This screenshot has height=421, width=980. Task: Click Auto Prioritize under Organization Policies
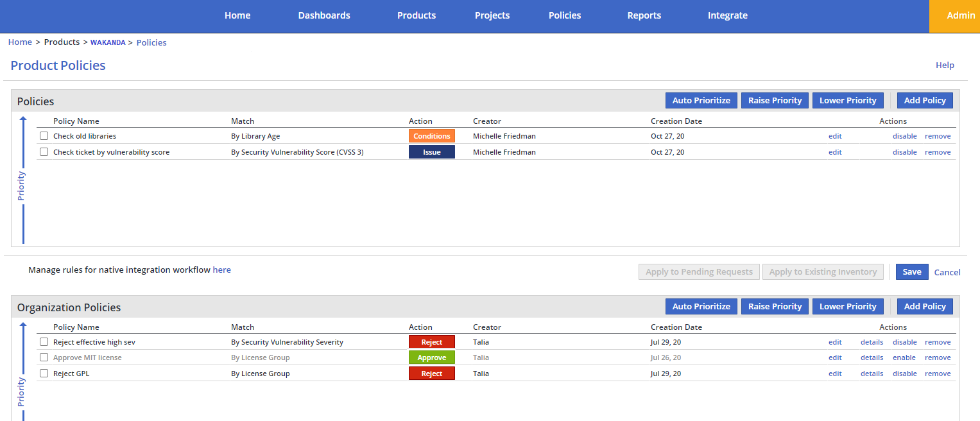[701, 306]
